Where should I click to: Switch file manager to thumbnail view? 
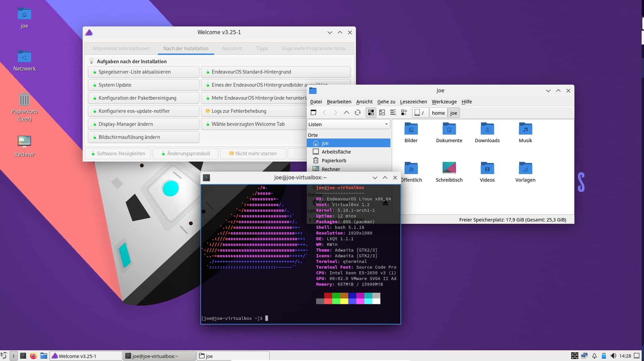click(382, 113)
